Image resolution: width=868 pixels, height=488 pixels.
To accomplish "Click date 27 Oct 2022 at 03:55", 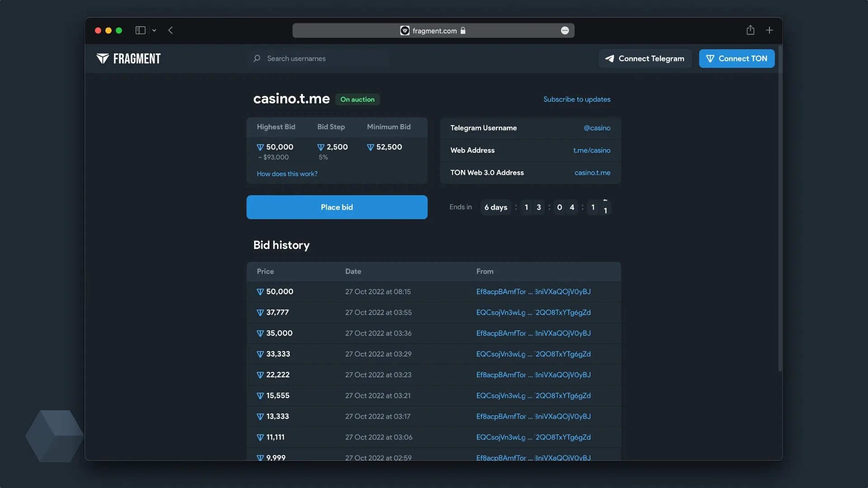I will pyautogui.click(x=378, y=313).
